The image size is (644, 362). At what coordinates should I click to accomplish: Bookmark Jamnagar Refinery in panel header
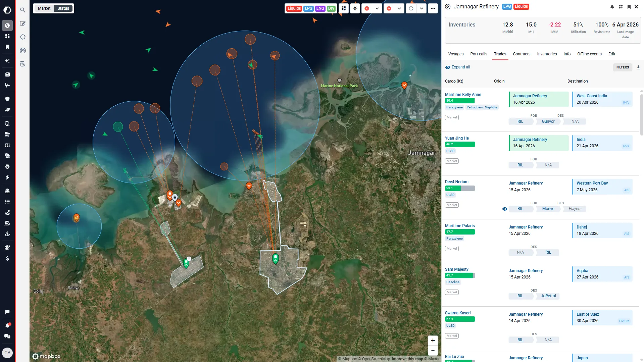click(629, 7)
